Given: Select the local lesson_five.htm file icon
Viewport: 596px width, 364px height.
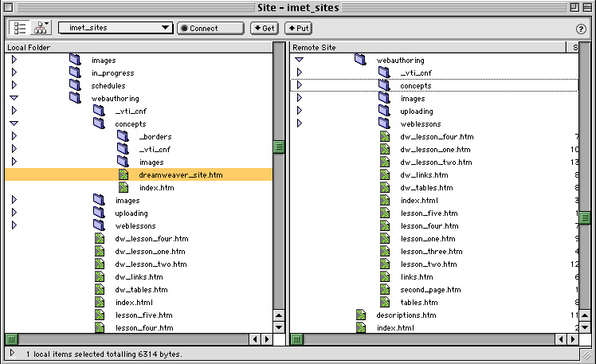Looking at the screenshot, I should [100, 315].
